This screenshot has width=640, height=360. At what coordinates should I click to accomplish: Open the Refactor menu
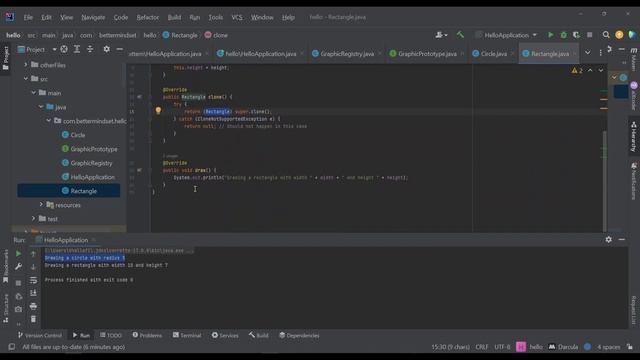pos(147,17)
